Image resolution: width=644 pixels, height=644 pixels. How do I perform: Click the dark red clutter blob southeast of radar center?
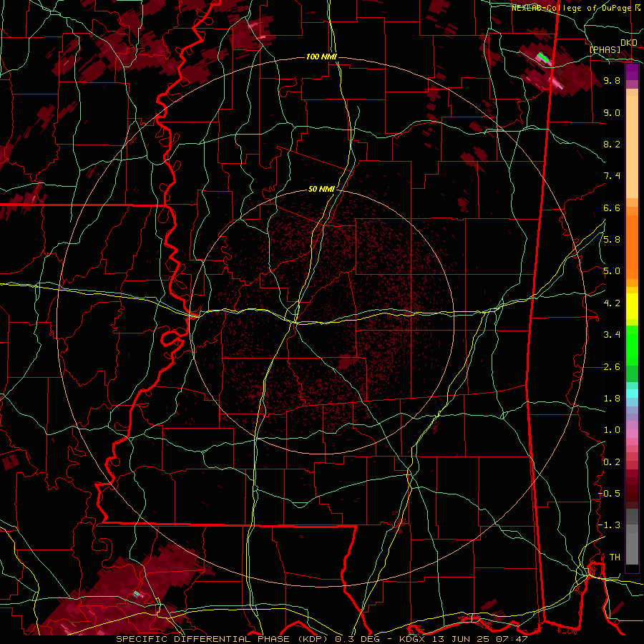click(x=348, y=363)
